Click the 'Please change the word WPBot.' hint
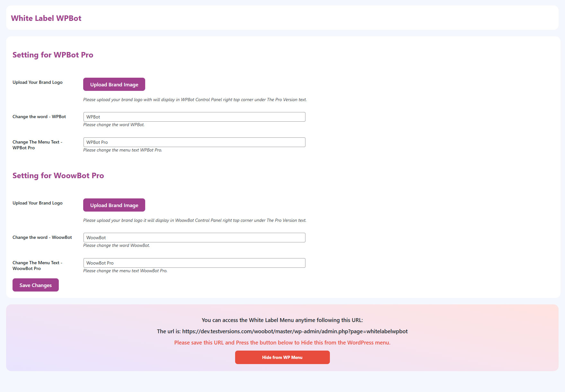Image resolution: width=565 pixels, height=392 pixels. point(114,125)
